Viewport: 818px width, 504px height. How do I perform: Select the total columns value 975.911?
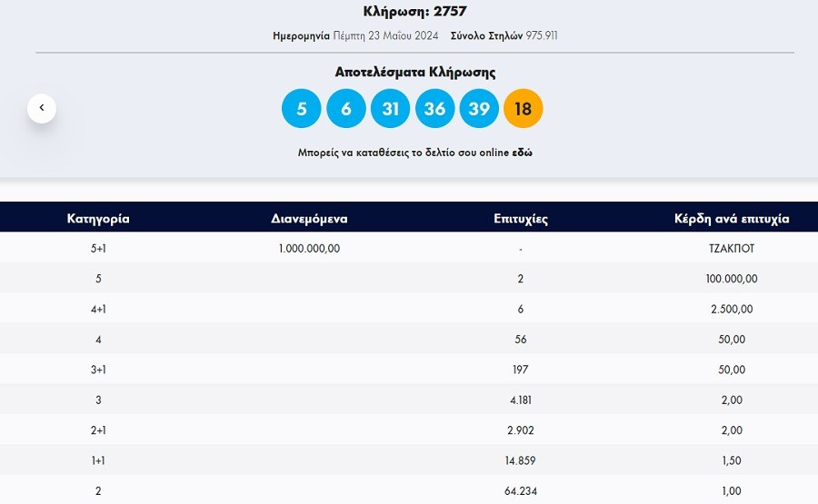click(542, 35)
